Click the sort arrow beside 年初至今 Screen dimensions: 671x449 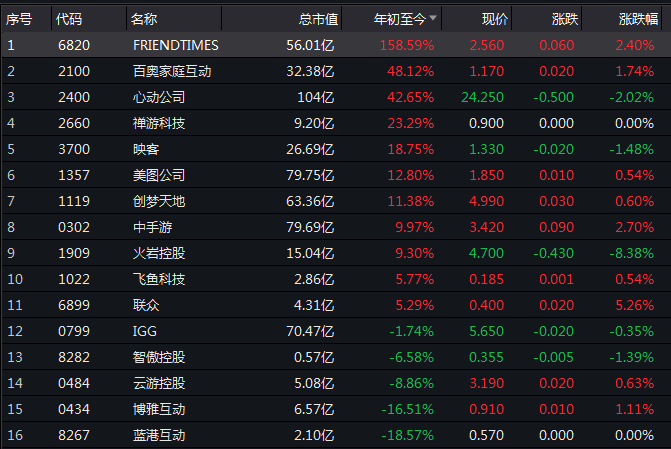[432, 19]
